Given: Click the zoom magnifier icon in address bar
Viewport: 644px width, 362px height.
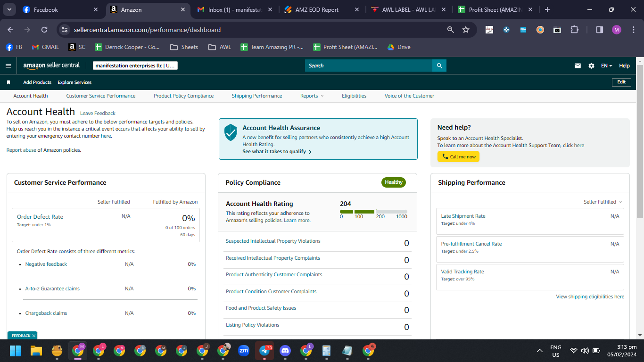Looking at the screenshot, I should (451, 30).
